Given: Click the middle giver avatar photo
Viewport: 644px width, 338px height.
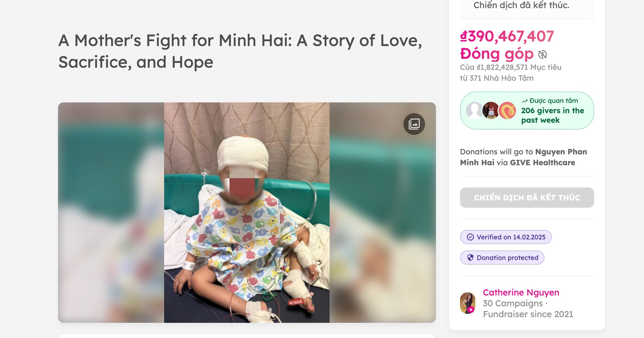Looking at the screenshot, I should click(491, 111).
